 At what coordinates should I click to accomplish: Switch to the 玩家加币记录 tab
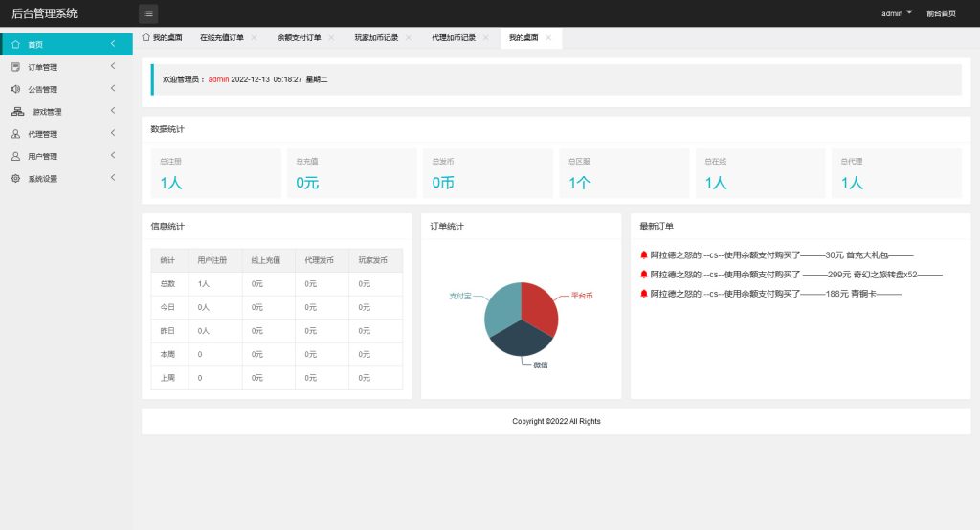[376, 38]
